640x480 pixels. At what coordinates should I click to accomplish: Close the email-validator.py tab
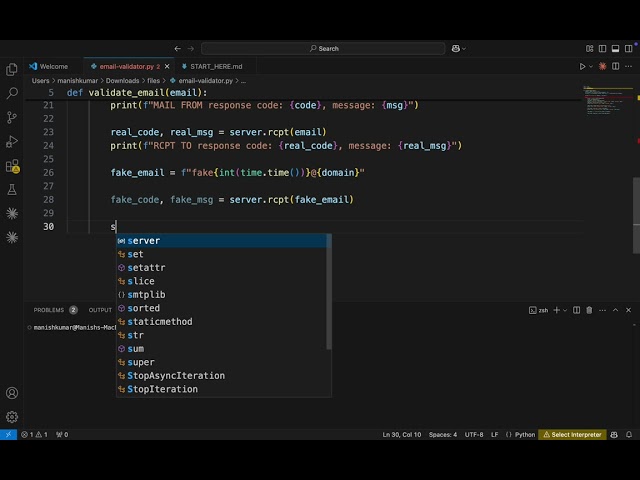coord(167,67)
